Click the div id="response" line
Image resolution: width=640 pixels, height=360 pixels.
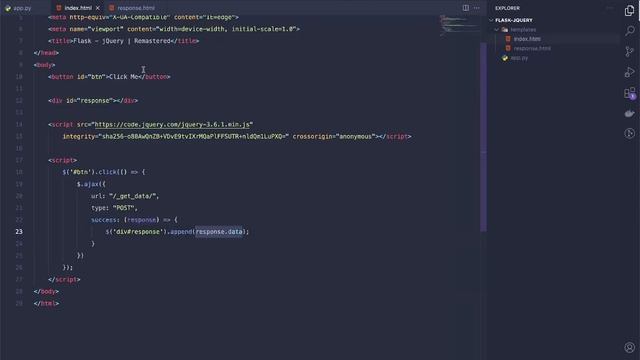pos(93,100)
